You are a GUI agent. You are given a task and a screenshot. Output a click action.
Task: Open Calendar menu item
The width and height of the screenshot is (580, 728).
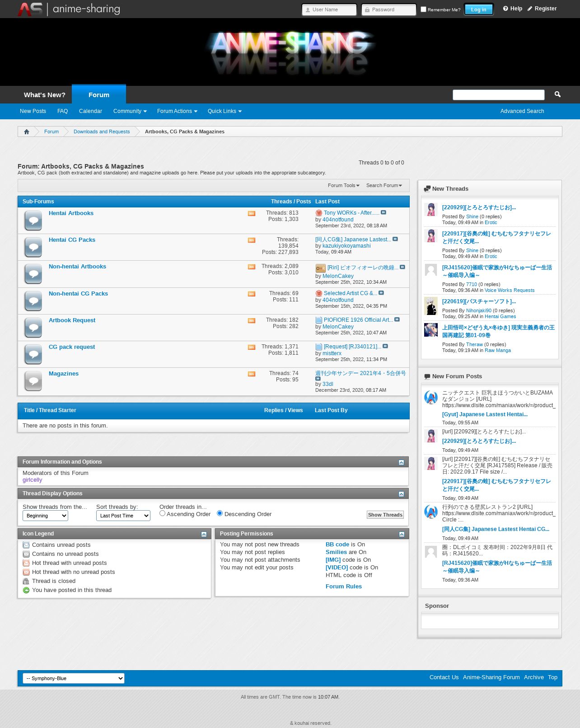(x=90, y=111)
